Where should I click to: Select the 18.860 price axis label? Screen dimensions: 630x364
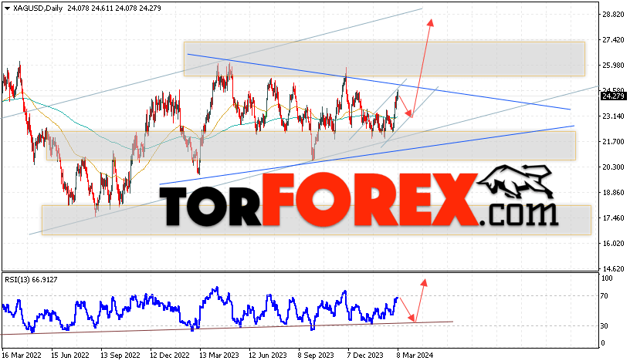(614, 193)
